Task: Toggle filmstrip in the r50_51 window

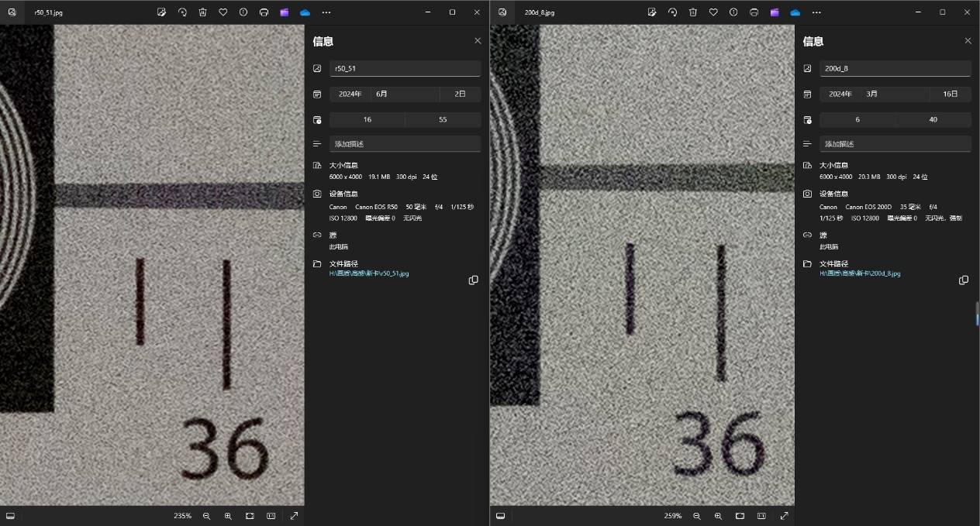Action: [x=10, y=516]
